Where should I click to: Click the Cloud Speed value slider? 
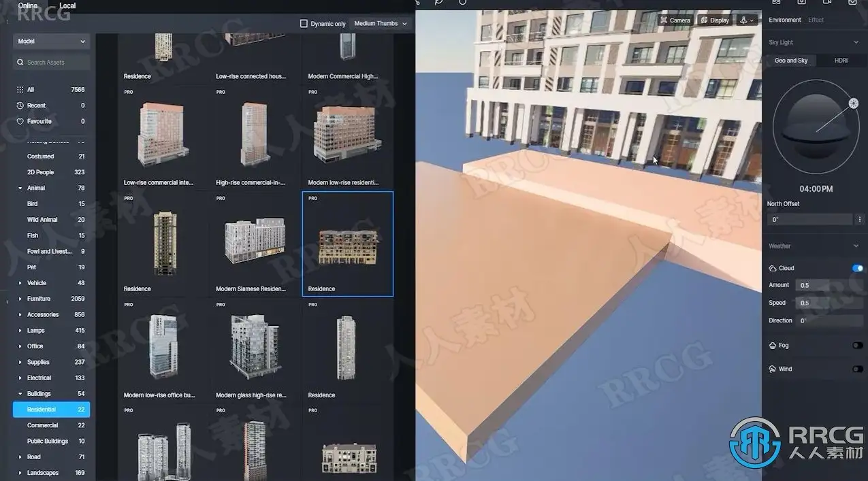830,303
